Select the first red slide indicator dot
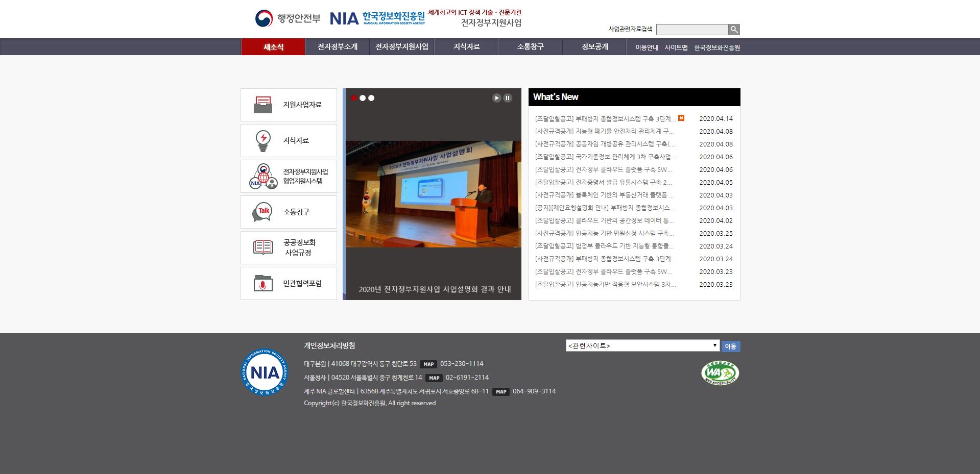This screenshot has width=980, height=474. pos(353,98)
